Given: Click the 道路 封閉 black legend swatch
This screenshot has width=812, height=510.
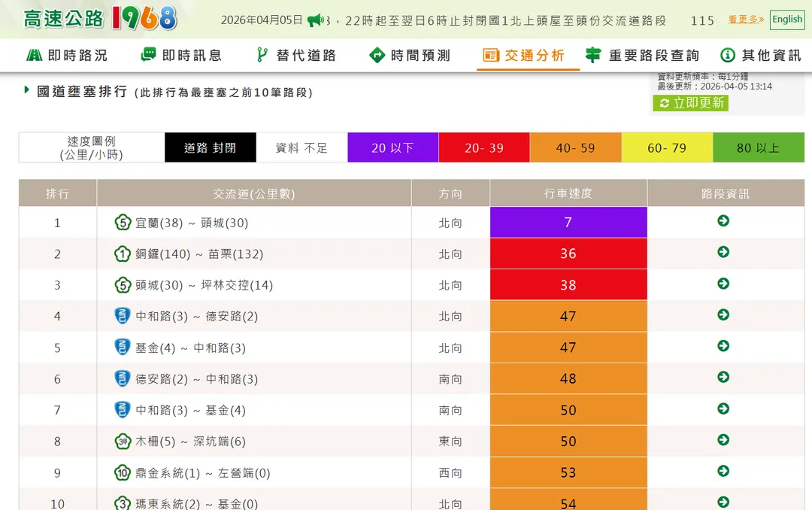Looking at the screenshot, I should point(211,147).
